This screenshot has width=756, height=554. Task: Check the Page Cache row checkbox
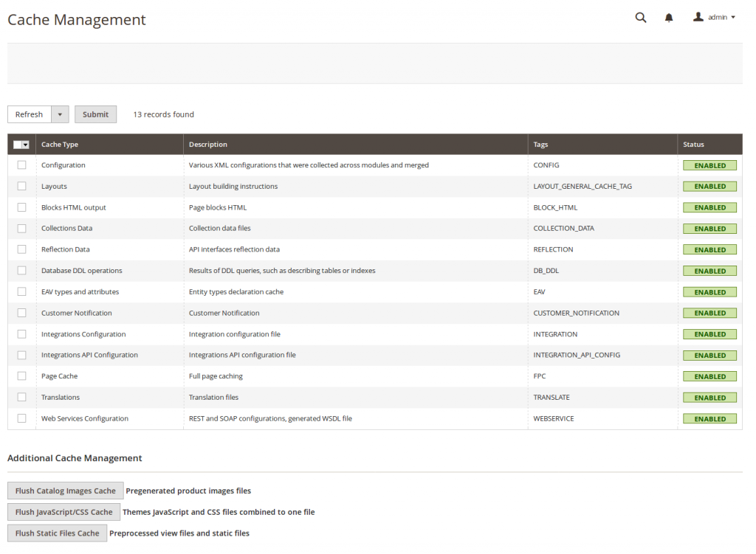pos(21,376)
